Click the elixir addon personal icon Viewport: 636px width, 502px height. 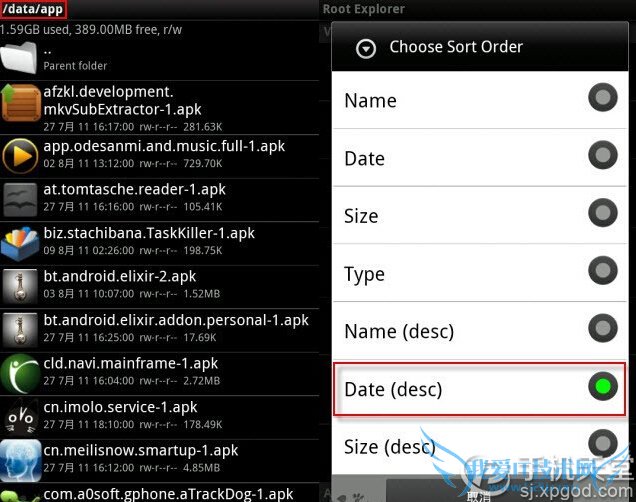point(20,330)
